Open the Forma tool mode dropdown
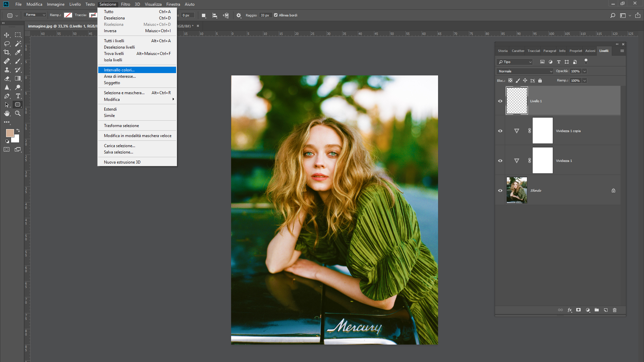This screenshot has width=644, height=362. point(35,15)
